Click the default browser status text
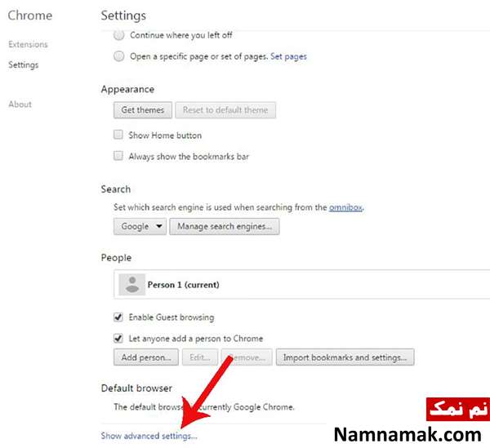Viewport: 490px width, 448px height. [204, 407]
